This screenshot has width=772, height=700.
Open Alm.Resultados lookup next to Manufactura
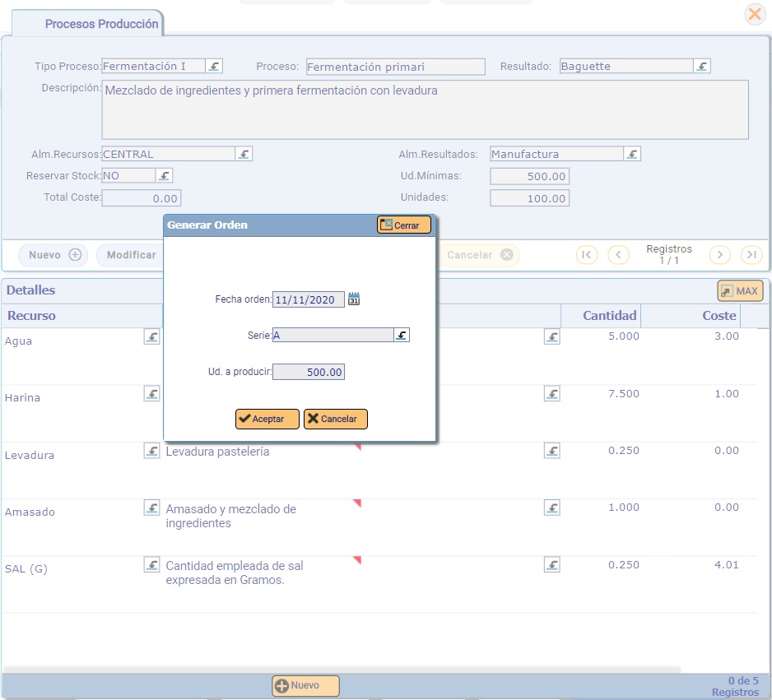coord(632,154)
